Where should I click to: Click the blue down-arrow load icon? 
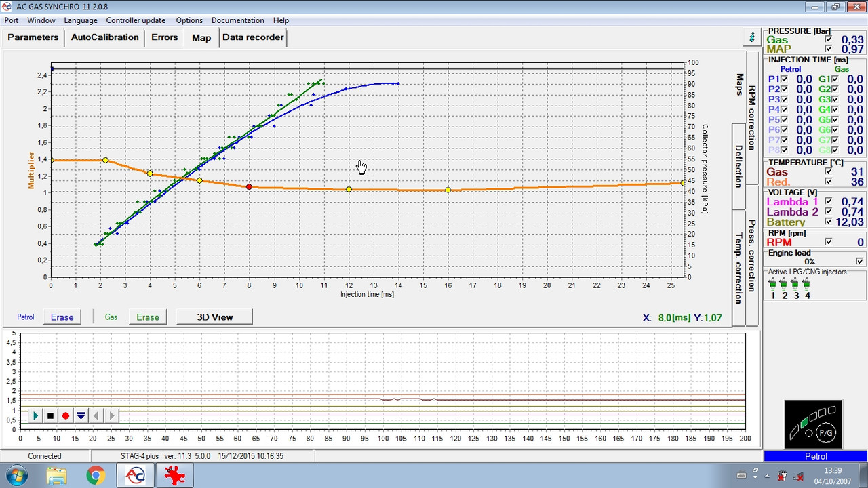[81, 415]
